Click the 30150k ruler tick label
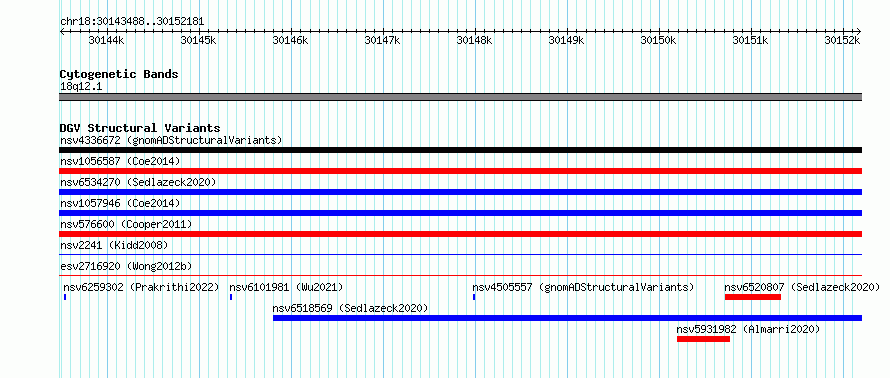 [657, 40]
